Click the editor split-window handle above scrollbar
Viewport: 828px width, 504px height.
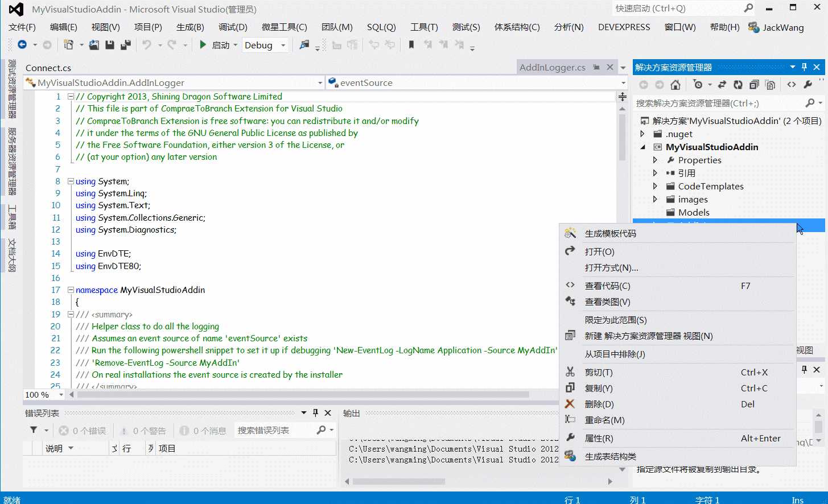[623, 97]
